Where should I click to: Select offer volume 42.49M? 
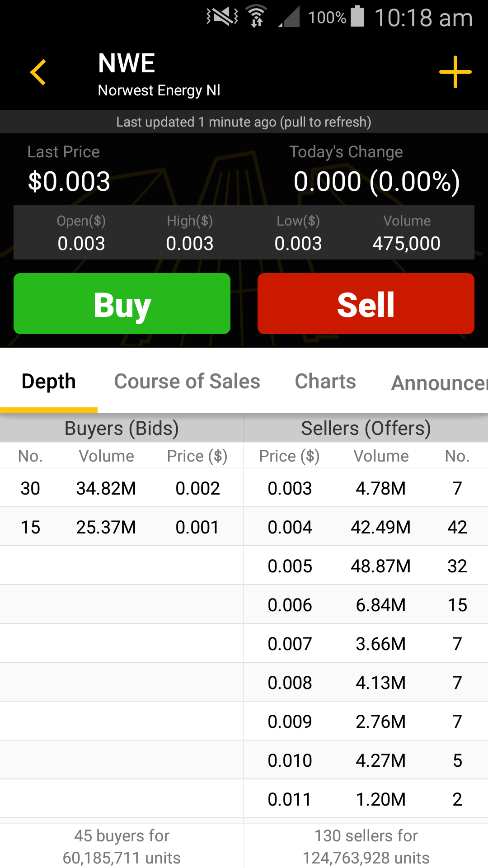coord(381,527)
